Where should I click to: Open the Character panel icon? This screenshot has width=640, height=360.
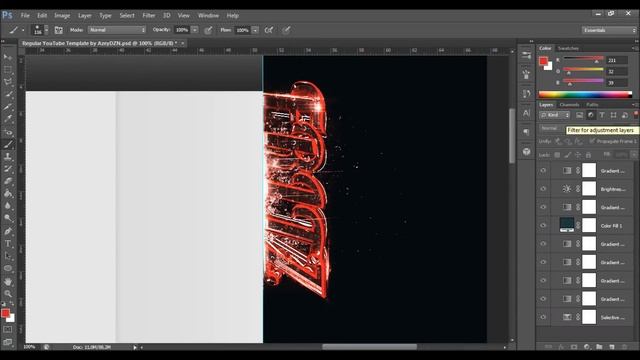point(526,113)
